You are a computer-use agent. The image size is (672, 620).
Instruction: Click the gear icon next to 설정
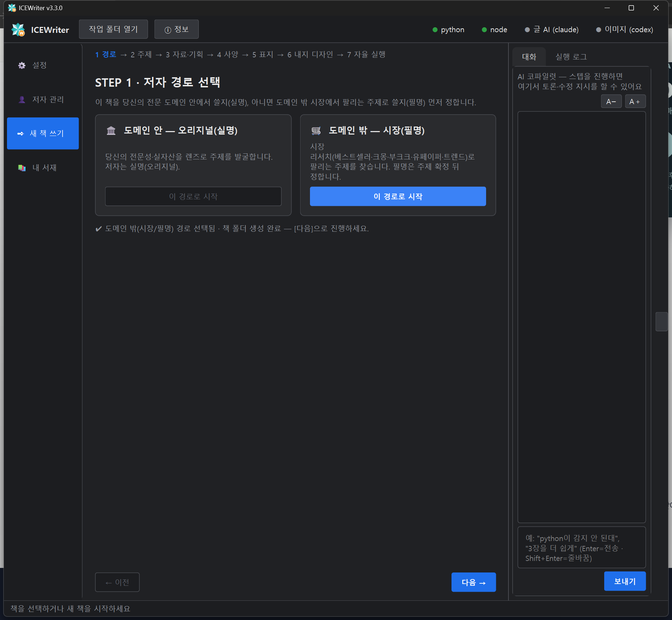pos(22,65)
